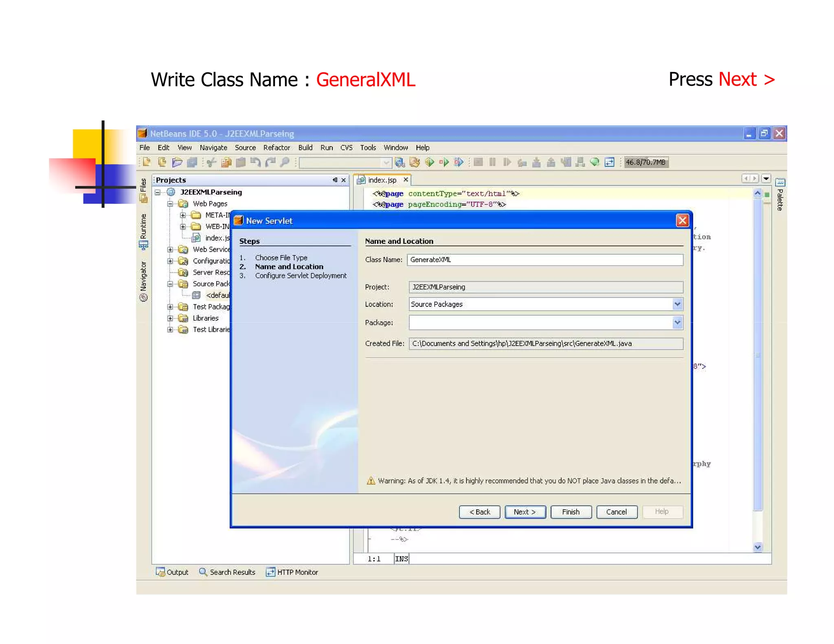
Task: Expand the Libraries tree node
Action: click(x=170, y=318)
